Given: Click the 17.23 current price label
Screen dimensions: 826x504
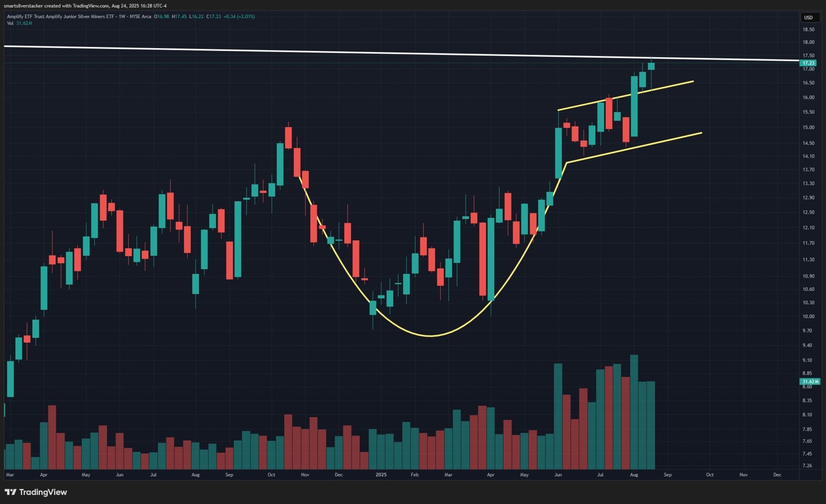Looking at the screenshot, I should pos(808,63).
